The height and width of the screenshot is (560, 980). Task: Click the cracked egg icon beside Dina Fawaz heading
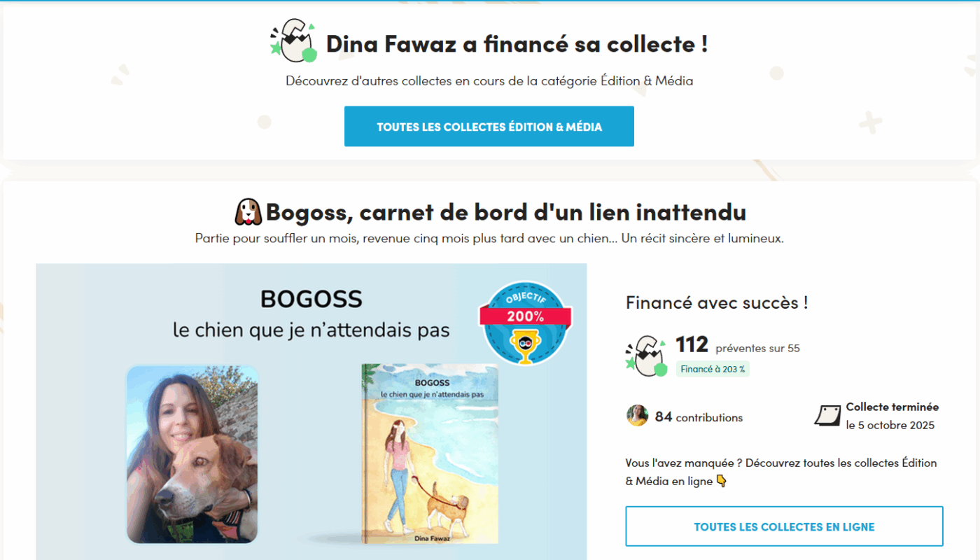294,41
